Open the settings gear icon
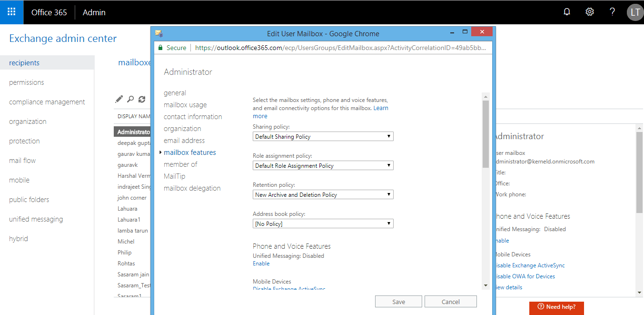The image size is (644, 315). 589,12
